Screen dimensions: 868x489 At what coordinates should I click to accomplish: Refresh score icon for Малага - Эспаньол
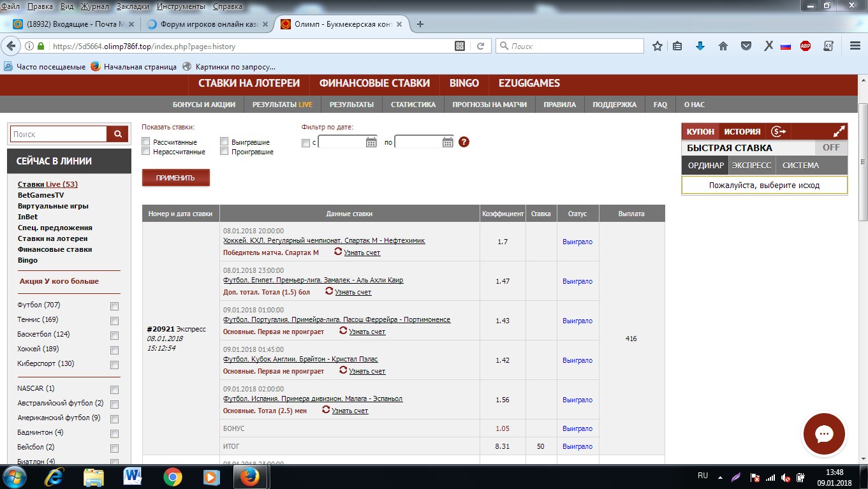point(326,410)
